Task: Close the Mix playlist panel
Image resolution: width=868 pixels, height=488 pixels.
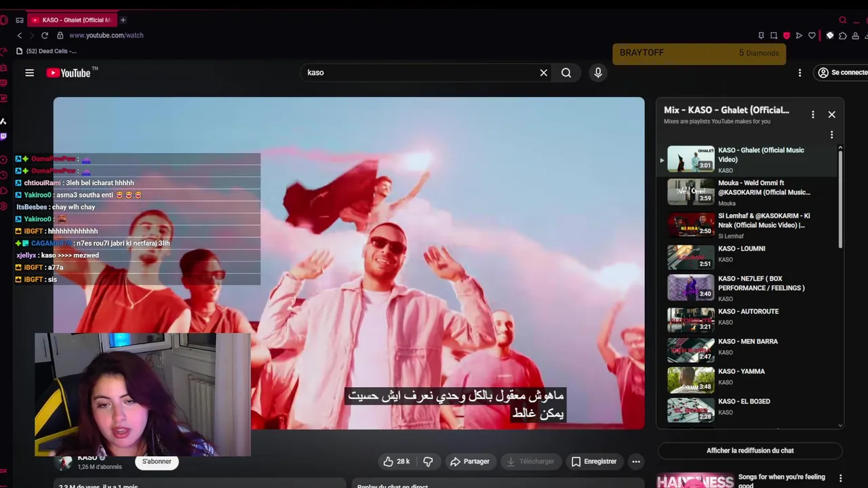Action: [831, 115]
